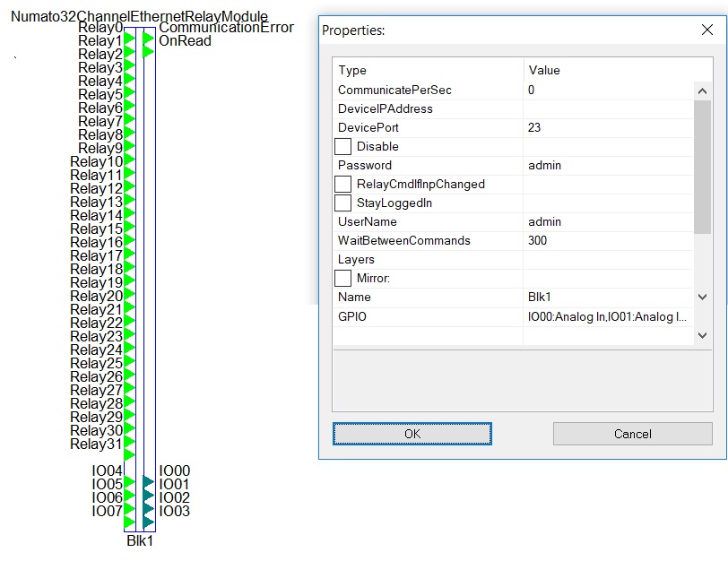728x561 pixels.
Task: Click the Value column header
Action: tap(544, 70)
